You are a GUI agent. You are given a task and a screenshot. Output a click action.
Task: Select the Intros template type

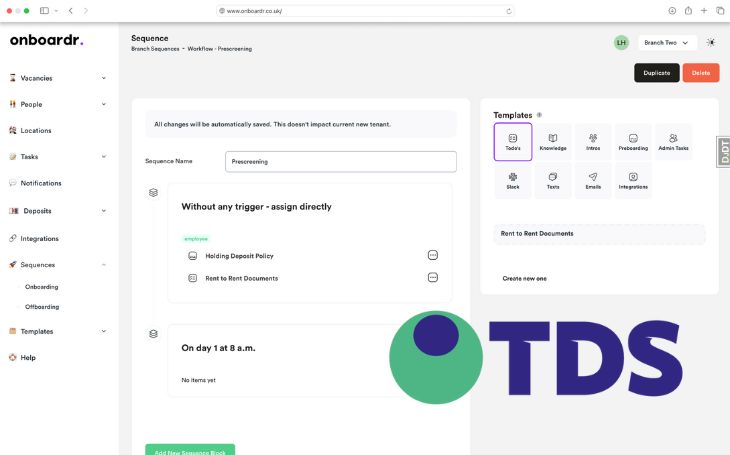[x=593, y=142]
